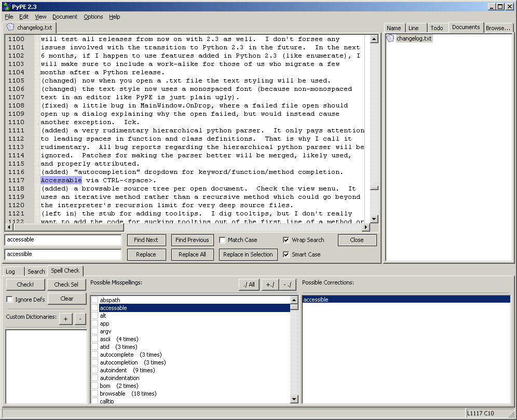Click the plus button to add custom dictionary
The width and height of the screenshot is (517, 420).
tap(65, 319)
